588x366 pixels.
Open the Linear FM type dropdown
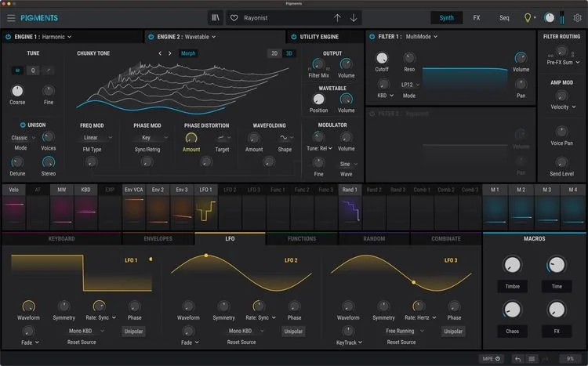coord(97,138)
